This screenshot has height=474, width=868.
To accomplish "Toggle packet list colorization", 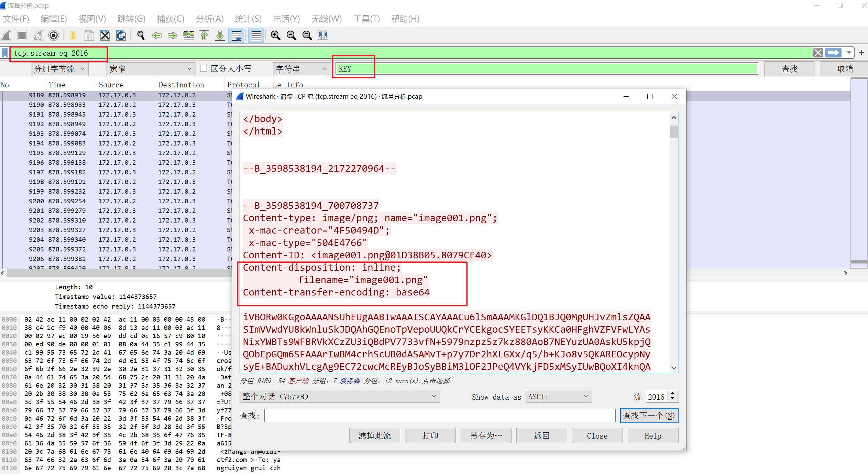I will [256, 35].
